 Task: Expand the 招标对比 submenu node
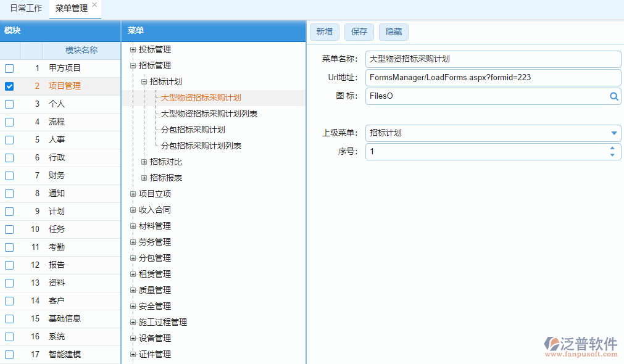144,162
